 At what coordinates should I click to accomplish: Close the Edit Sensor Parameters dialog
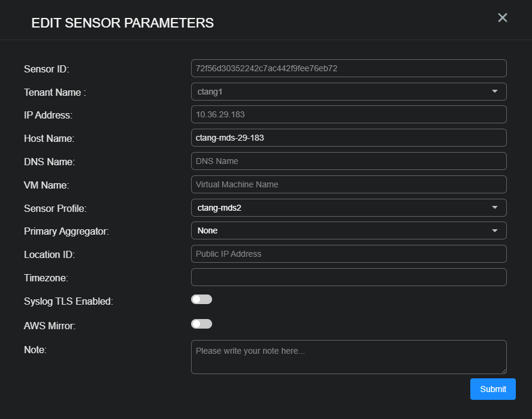point(502,17)
